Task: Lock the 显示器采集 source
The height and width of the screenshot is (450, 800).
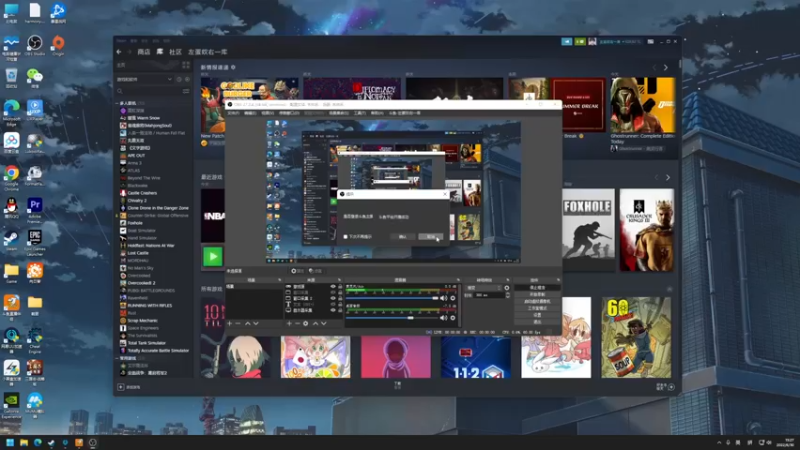Action: tap(340, 310)
